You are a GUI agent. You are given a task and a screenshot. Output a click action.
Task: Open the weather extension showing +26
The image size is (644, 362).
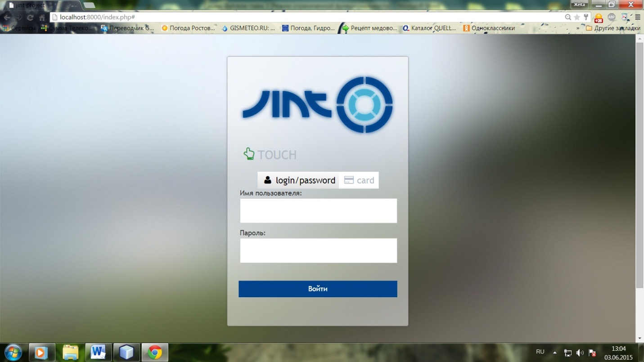[599, 18]
